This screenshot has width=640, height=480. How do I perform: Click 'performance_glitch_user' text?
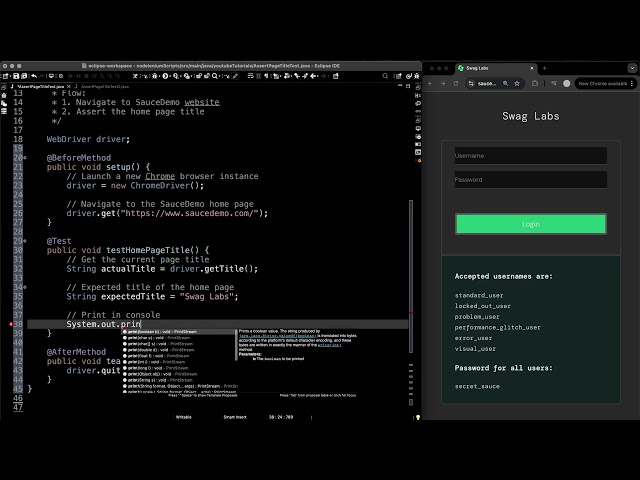(498, 327)
